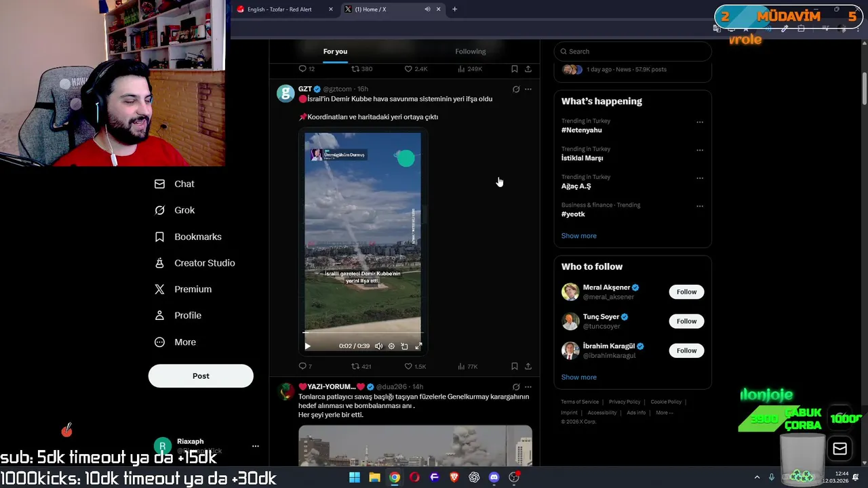868x488 pixels.
Task: Open the Windows Start menu
Action: tap(355, 477)
